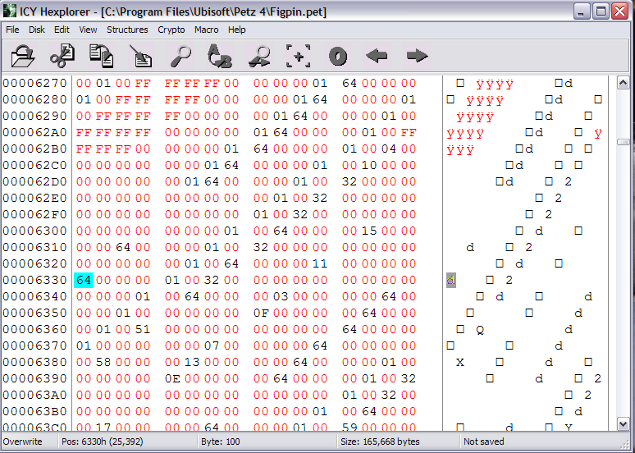
Task: Select byte 13 in row 00006380
Action: tap(192, 362)
